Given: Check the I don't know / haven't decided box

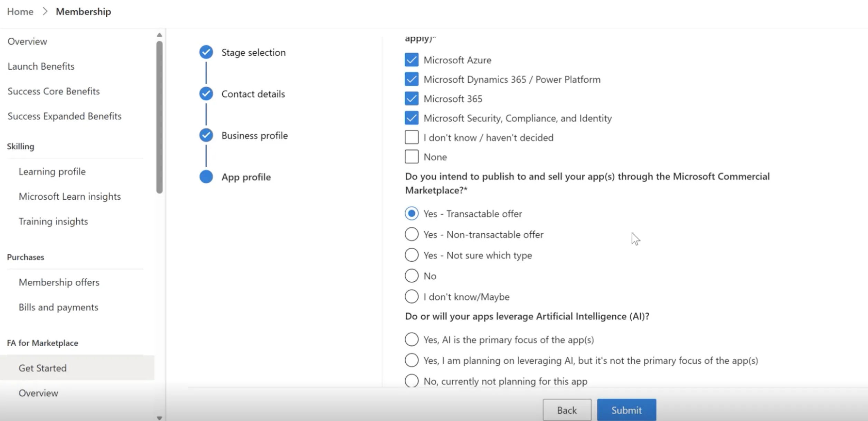Looking at the screenshot, I should tap(412, 137).
